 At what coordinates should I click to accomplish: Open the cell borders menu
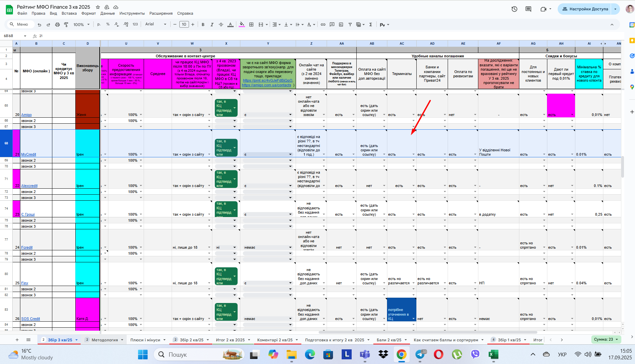pos(251,24)
